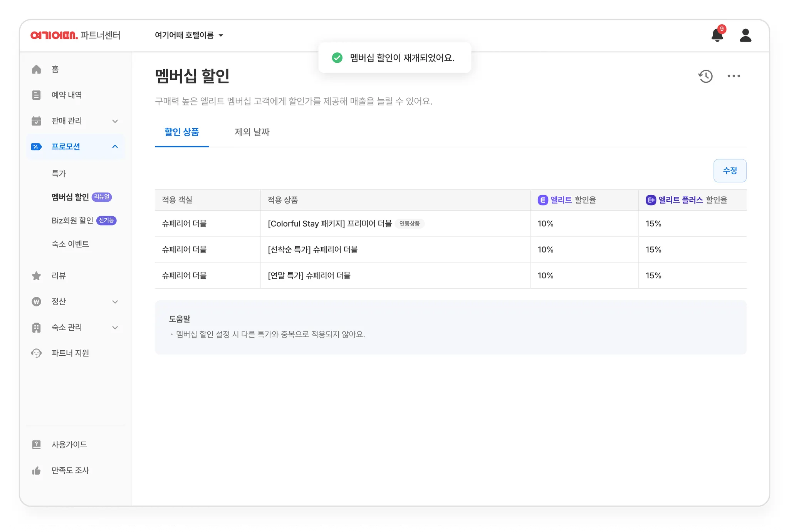Click the home icon in sidebar
This screenshot has width=789, height=532.
point(36,69)
